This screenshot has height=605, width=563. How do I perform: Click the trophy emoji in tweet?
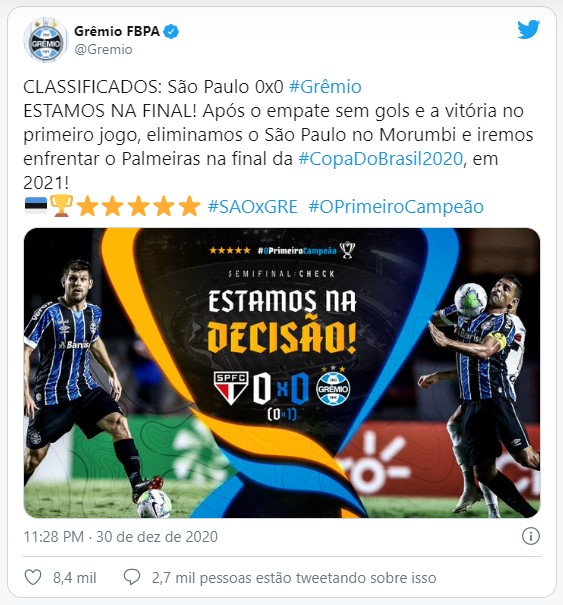[x=61, y=206]
